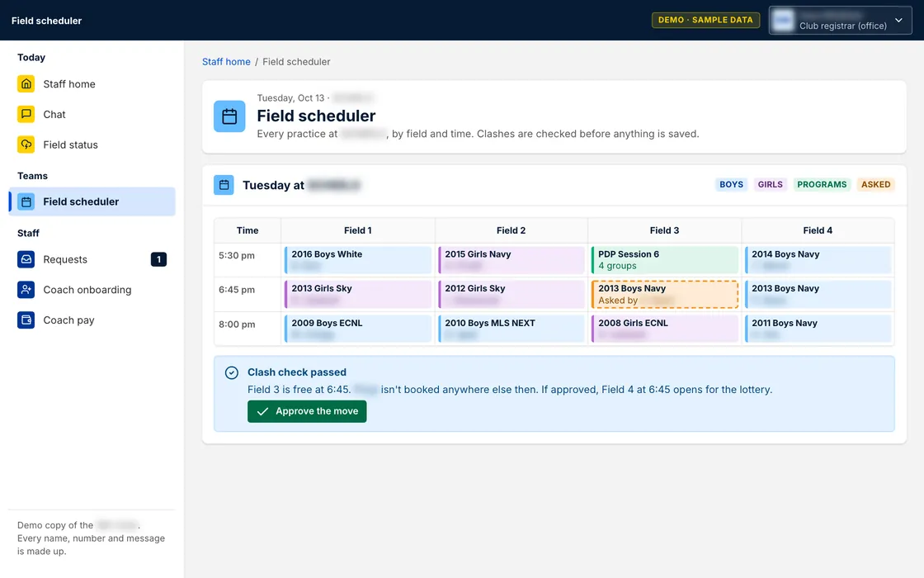
Task: Click the user avatar in the top bar
Action: point(783,21)
